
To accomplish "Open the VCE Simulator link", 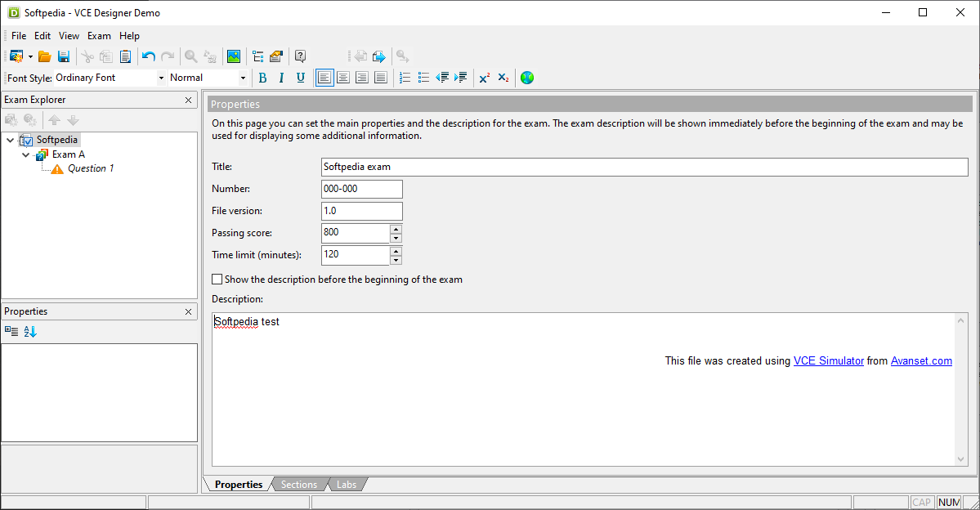I will [x=828, y=361].
